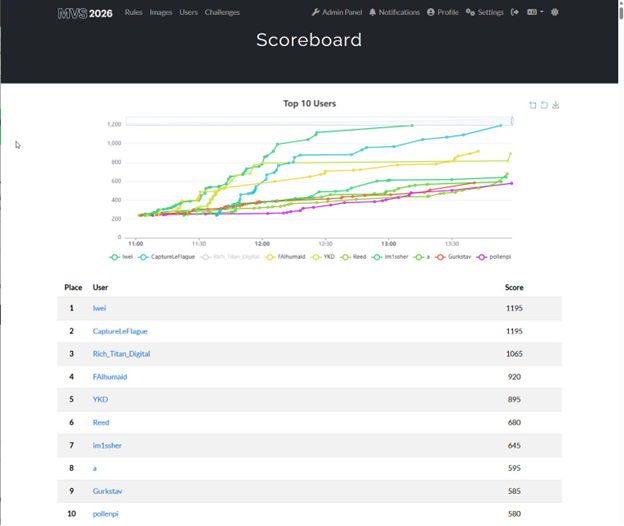624x526 pixels.
Task: Toggle the theme switcher sun icon
Action: [x=554, y=12]
